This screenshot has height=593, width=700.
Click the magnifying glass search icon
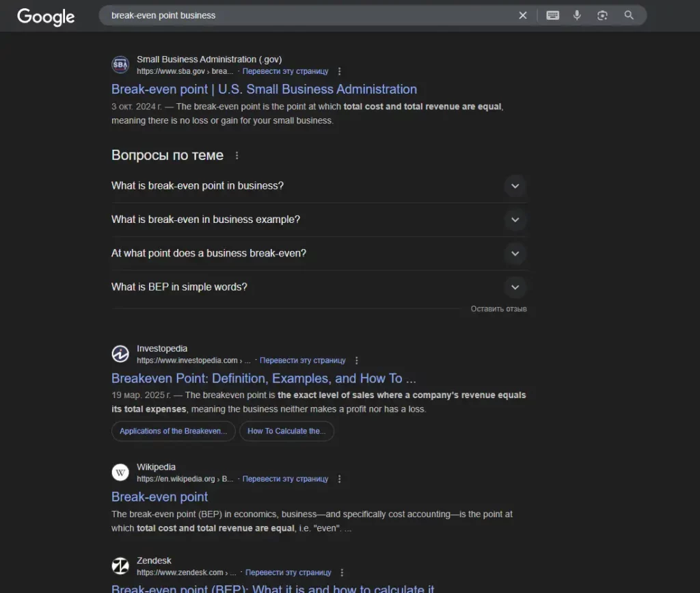coord(629,16)
